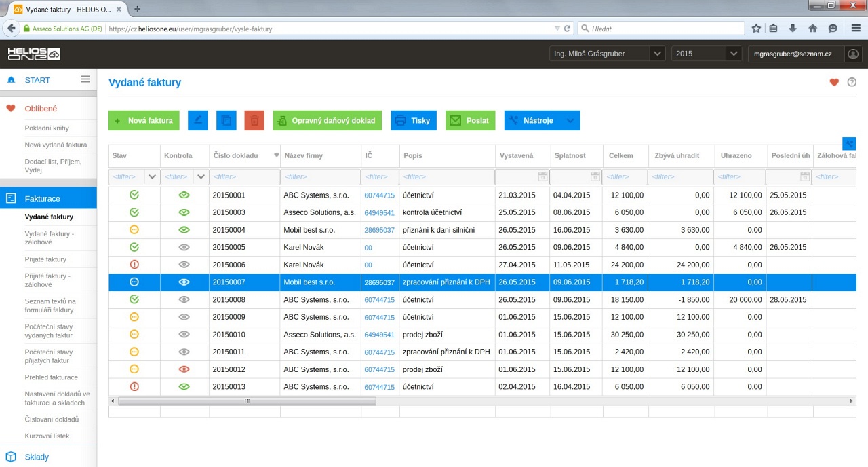Open the user profile avatar icon
The width and height of the screenshot is (868, 467).
[x=853, y=54]
